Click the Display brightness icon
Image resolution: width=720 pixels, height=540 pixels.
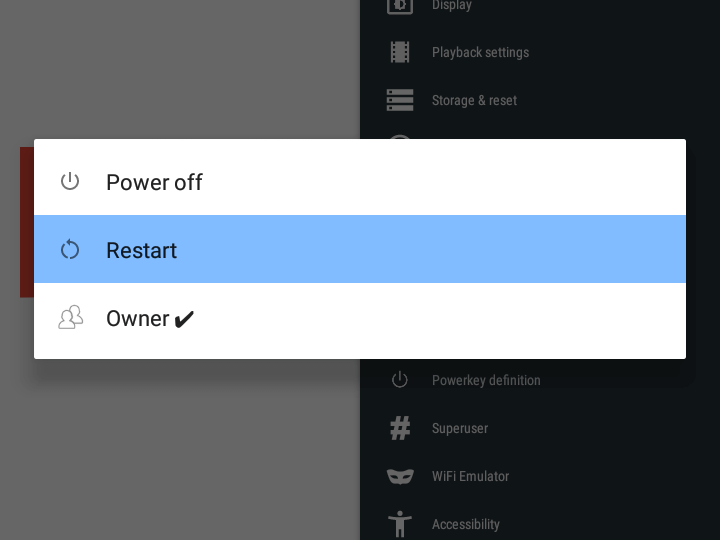400,6
